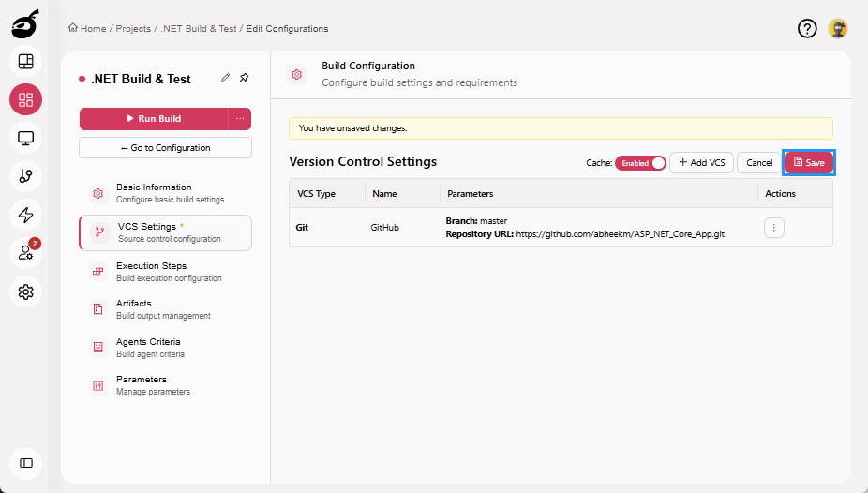Screen dimensions: 868x493
Task: Open the projects grid icon in sidebar
Action: point(25,99)
